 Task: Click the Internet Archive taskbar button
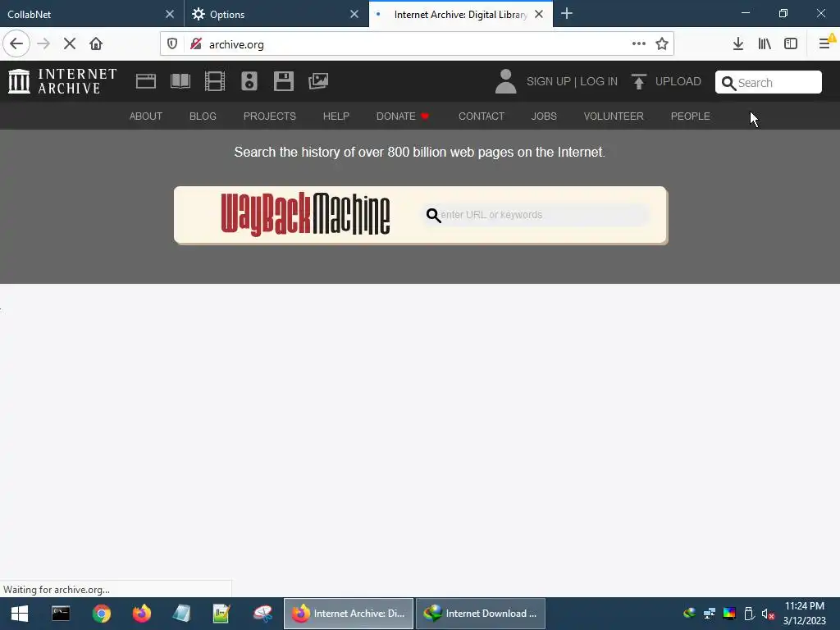(x=349, y=614)
